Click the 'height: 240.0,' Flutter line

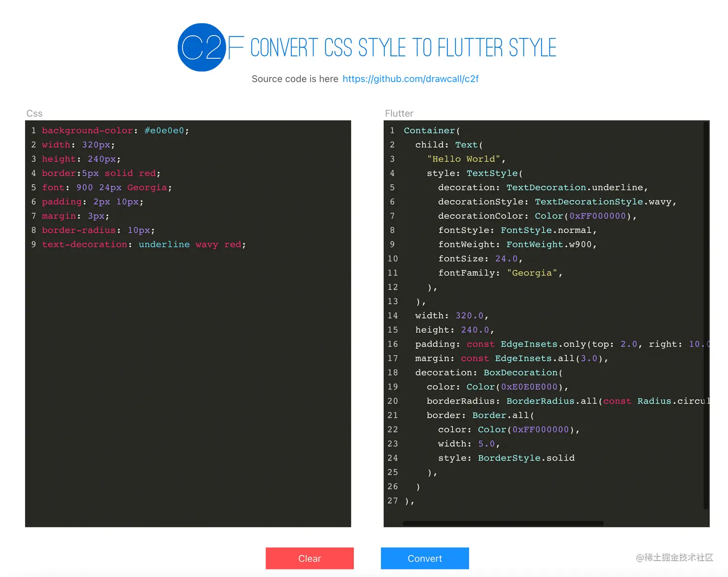click(455, 330)
